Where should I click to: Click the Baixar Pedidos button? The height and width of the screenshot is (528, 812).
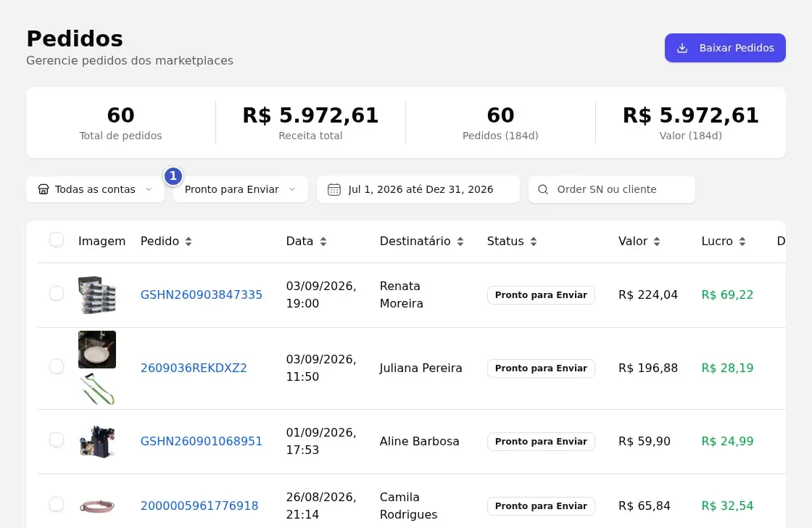click(x=725, y=48)
